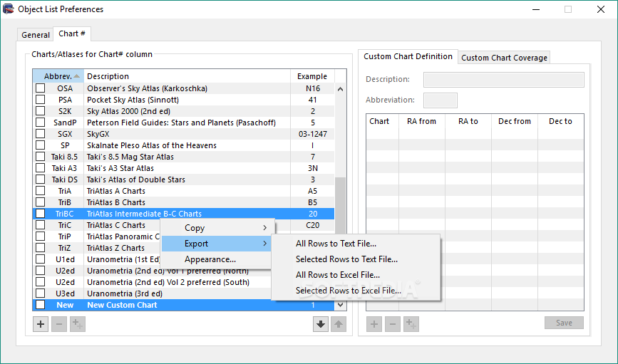Check the U3ed Uranometria checkbox

40,293
